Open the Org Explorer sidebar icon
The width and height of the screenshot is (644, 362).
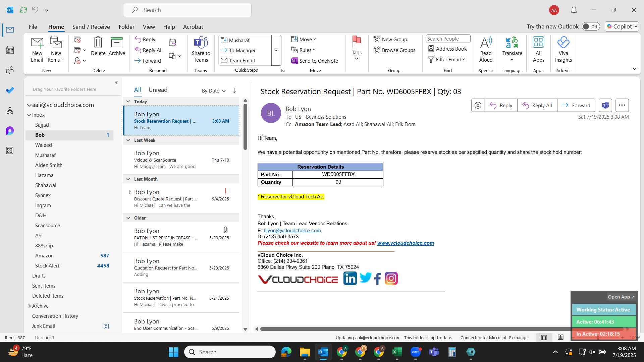10,110
